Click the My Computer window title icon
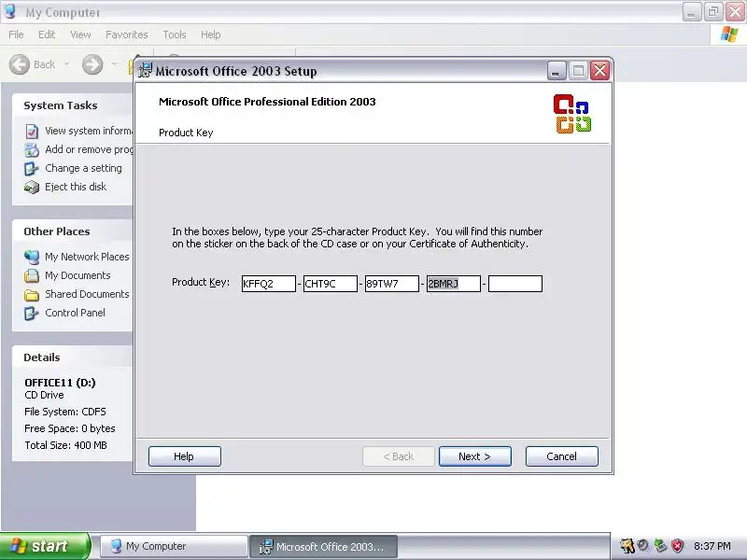The width and height of the screenshot is (747, 560). [x=9, y=11]
